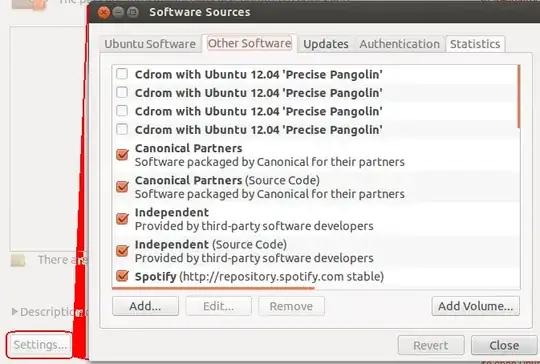Disable Independent Source Code repository

(x=122, y=251)
